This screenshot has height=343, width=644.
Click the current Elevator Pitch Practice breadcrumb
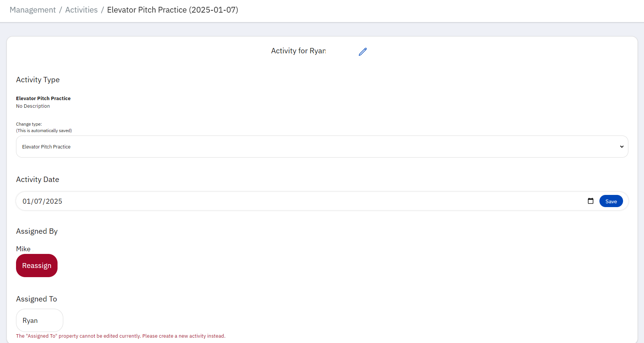[x=172, y=10]
